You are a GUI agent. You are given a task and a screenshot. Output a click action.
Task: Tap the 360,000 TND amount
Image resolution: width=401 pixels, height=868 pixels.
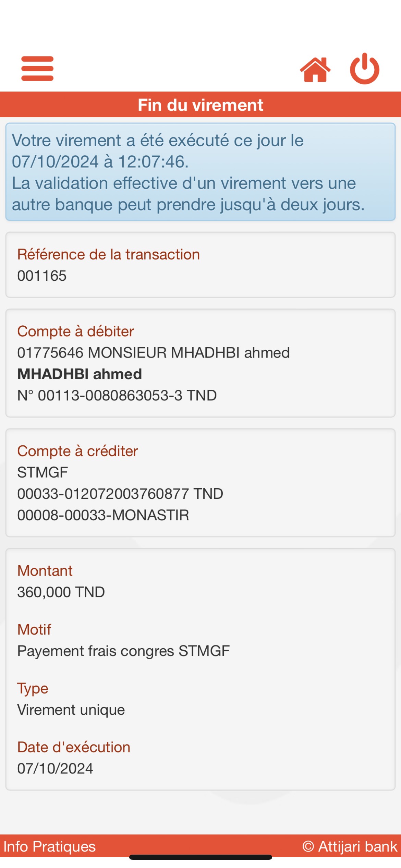(61, 592)
